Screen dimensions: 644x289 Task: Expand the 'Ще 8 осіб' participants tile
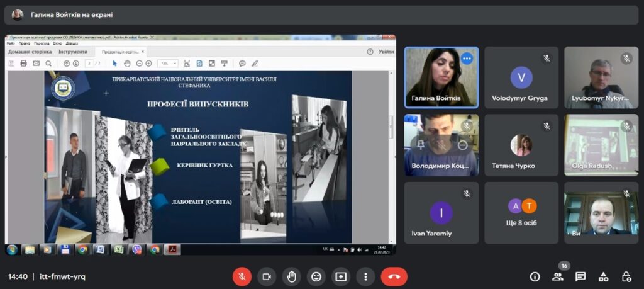[521, 213]
